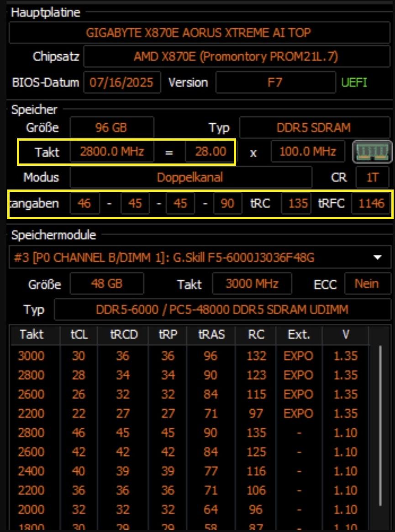The width and height of the screenshot is (395, 532).
Task: Select the GIGABYTE X870E AORUS XTREME motherboard field
Action: (x=199, y=32)
